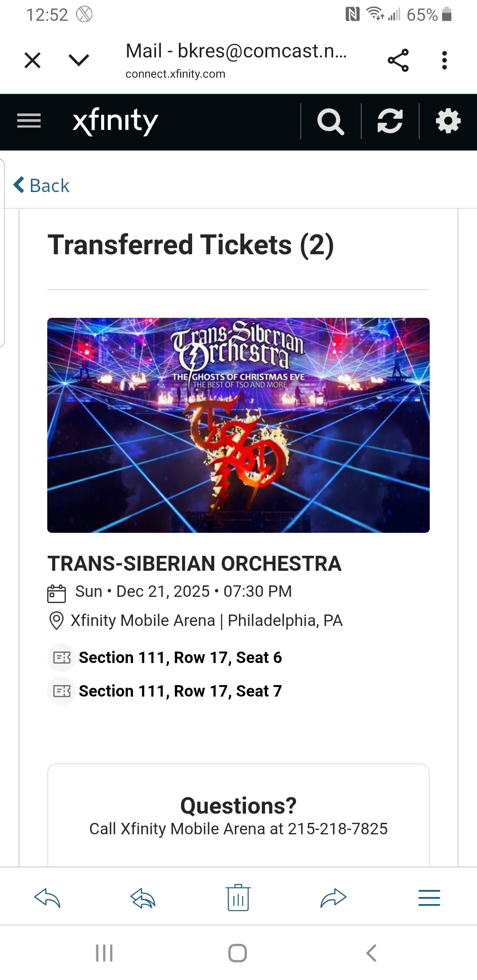Screen dimensions: 477x980
Task: Refresh the mailbox with sync icon
Action: point(390,121)
